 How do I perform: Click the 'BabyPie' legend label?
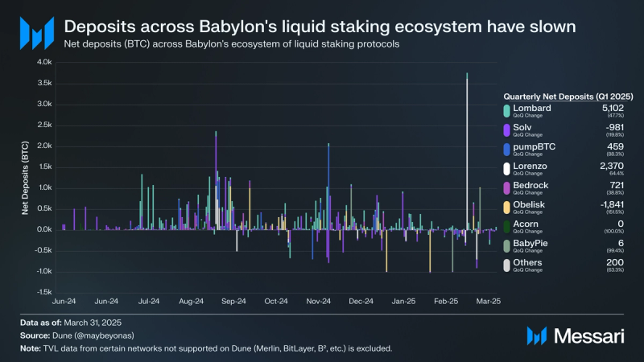(x=530, y=244)
